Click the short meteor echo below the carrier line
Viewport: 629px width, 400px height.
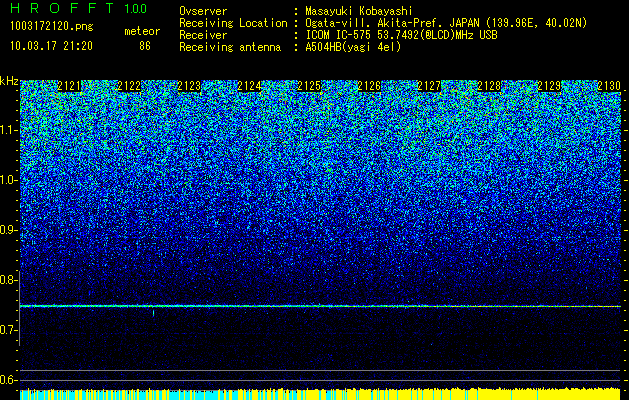153,312
